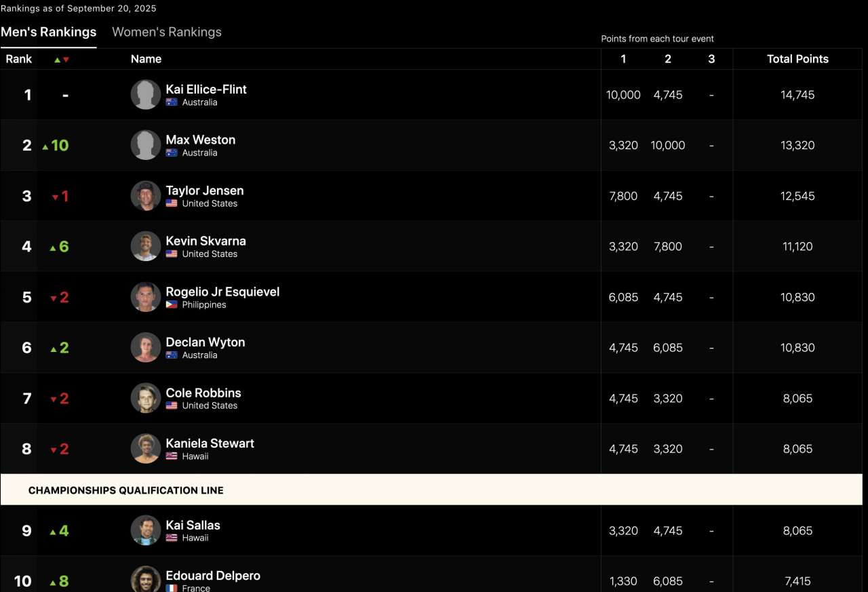Open Kevin Skvarna's surfer profile link

coord(205,241)
